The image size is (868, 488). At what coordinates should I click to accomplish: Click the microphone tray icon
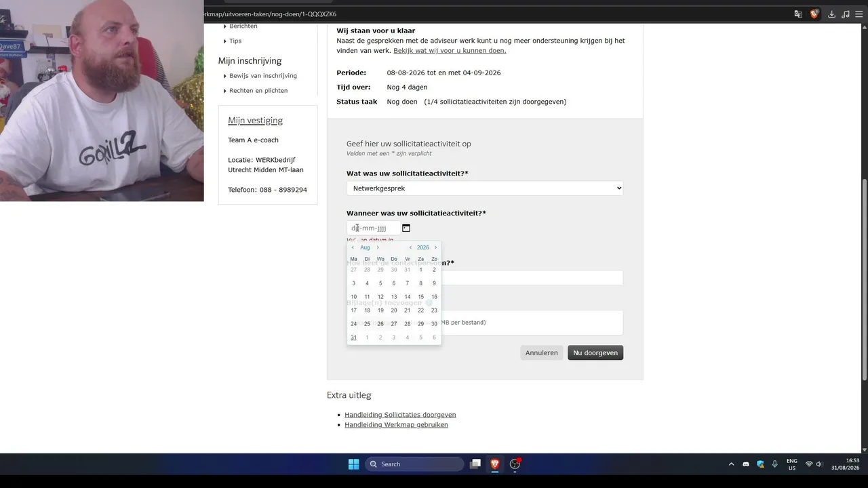point(774,464)
